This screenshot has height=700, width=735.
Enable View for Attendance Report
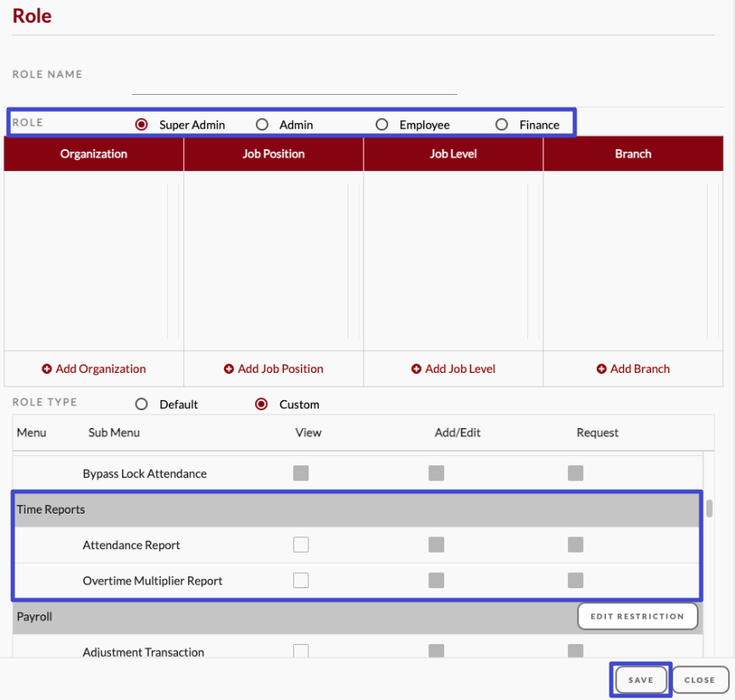(x=301, y=545)
